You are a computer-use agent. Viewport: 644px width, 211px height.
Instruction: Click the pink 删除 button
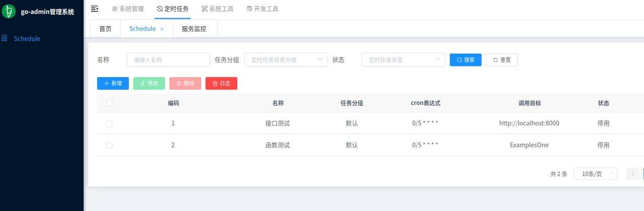click(185, 84)
